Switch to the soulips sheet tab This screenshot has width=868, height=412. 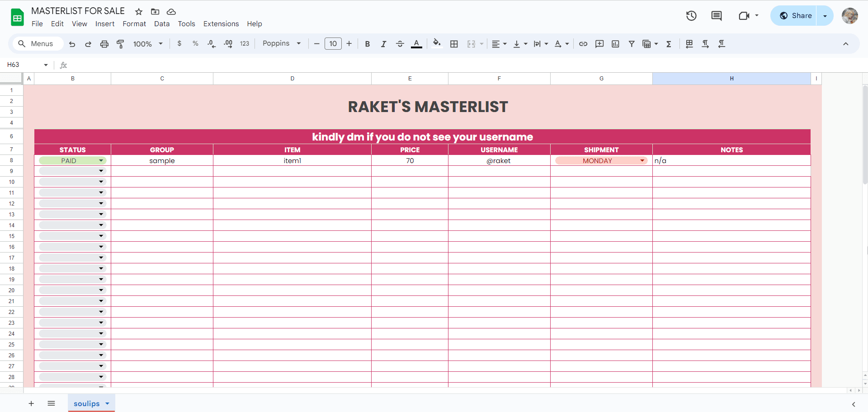(x=86, y=403)
